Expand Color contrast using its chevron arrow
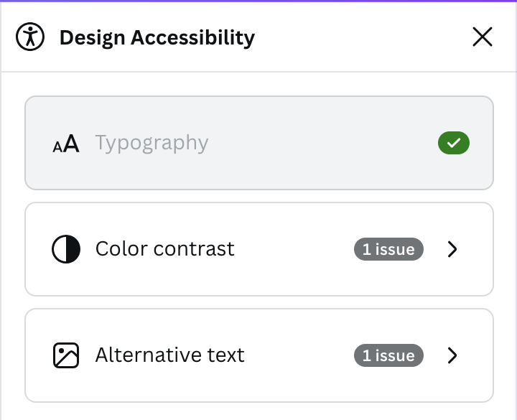 click(452, 249)
